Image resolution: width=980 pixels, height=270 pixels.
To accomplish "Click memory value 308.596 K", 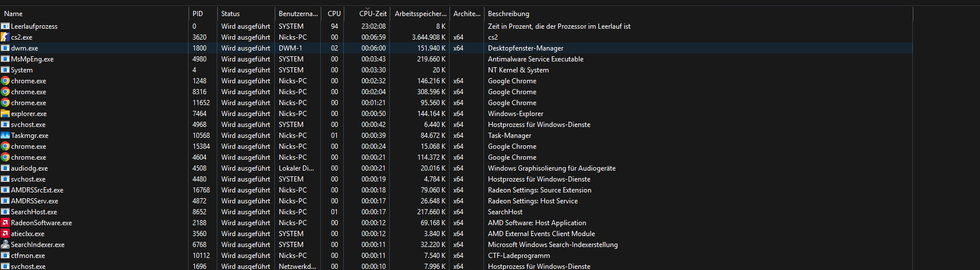I will pyautogui.click(x=432, y=92).
